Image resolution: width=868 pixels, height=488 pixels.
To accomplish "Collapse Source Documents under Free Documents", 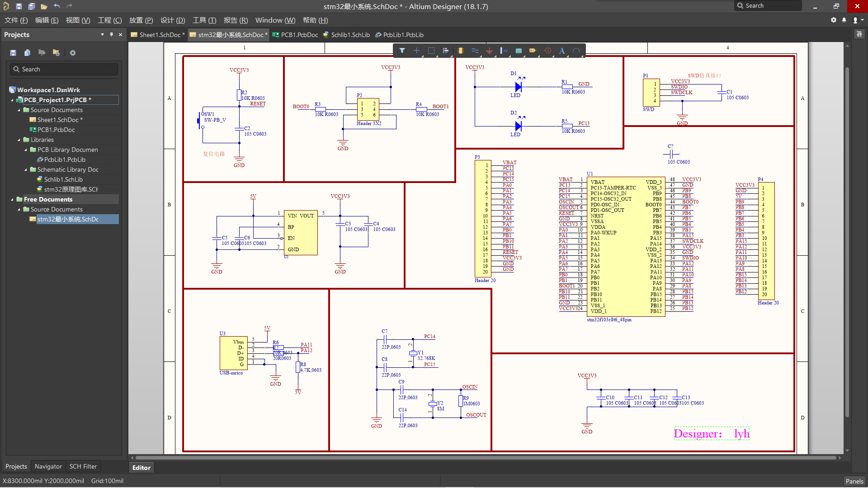I will 19,209.
